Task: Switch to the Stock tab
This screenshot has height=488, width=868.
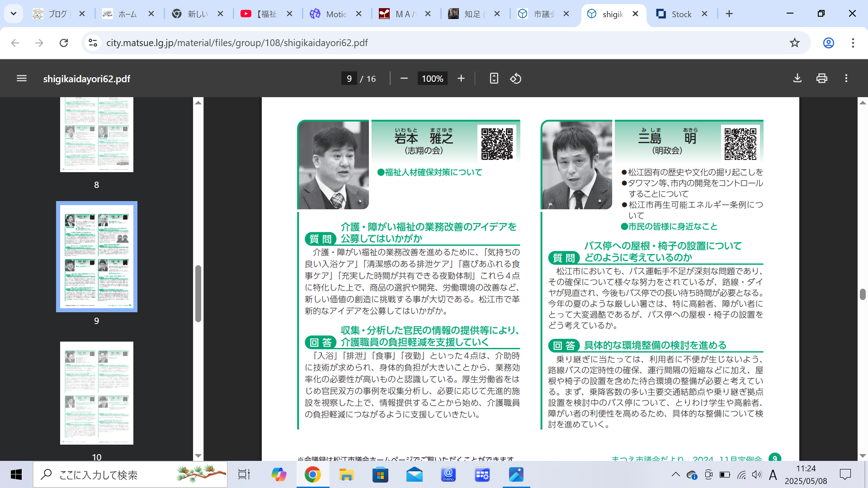Action: pyautogui.click(x=681, y=14)
